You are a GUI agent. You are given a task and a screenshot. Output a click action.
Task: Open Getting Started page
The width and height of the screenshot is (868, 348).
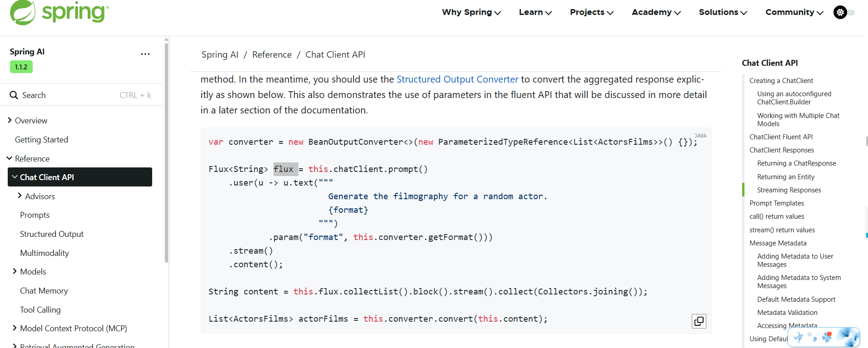point(41,140)
